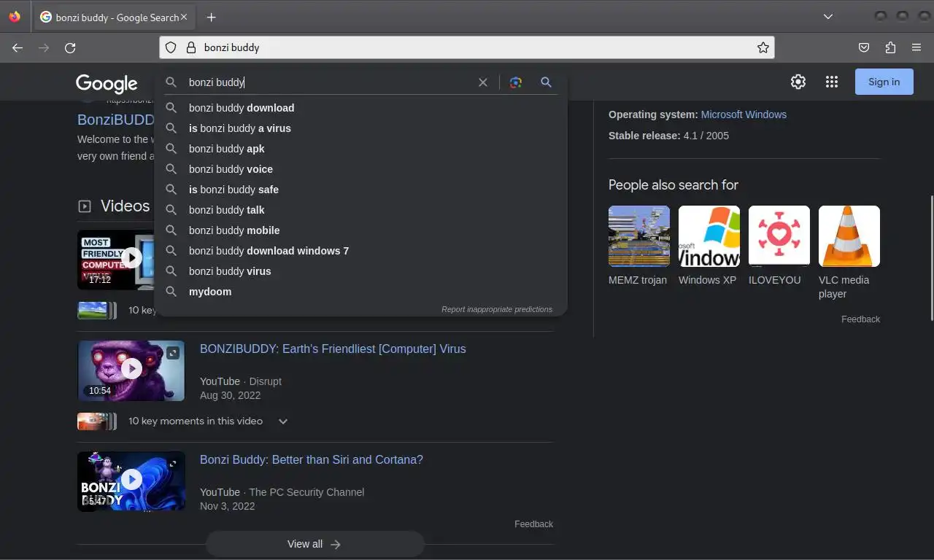Click Feedback below the videos section

(533, 524)
